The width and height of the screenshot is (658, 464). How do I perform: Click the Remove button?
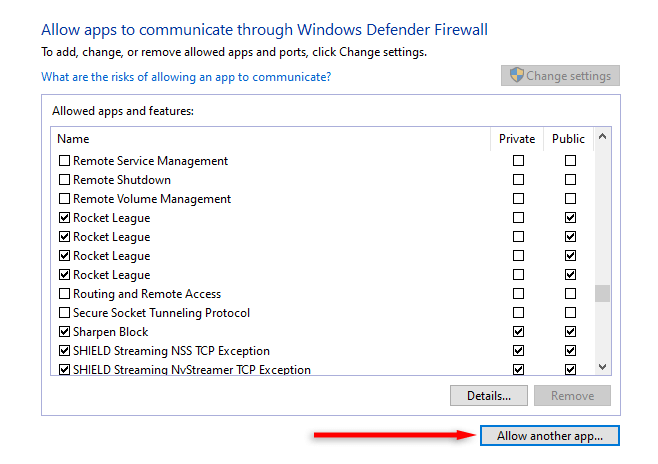coord(573,396)
